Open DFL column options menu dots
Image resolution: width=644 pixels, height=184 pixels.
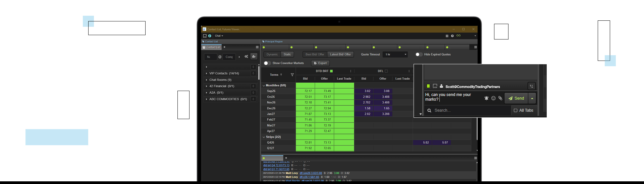409,71
